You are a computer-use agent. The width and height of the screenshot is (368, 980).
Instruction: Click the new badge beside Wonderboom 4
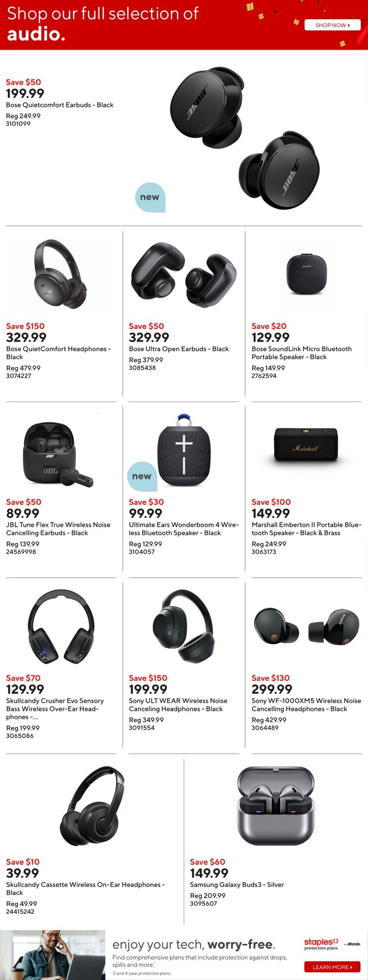point(142,476)
